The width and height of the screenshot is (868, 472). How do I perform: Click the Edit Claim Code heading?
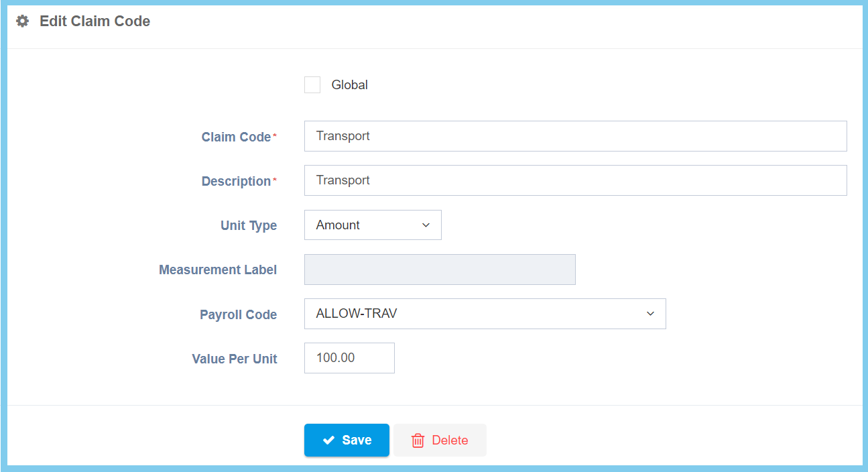(x=95, y=21)
